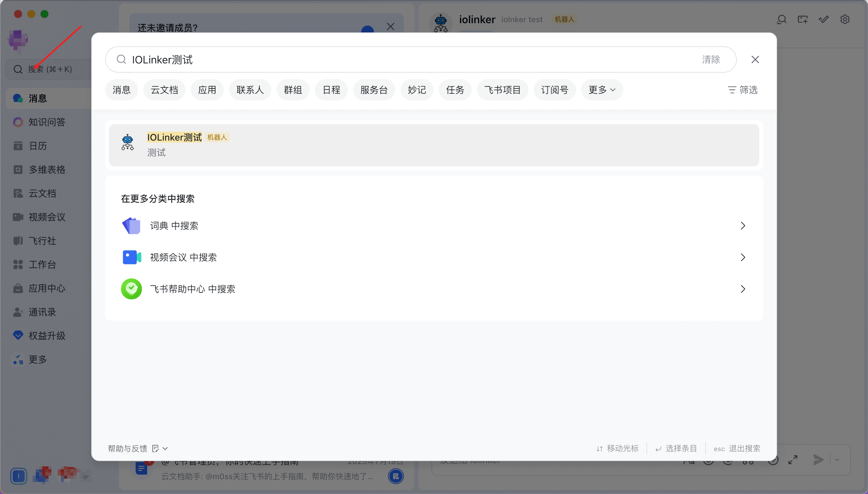
Task: Select the 云文档 search category tab
Action: (164, 90)
